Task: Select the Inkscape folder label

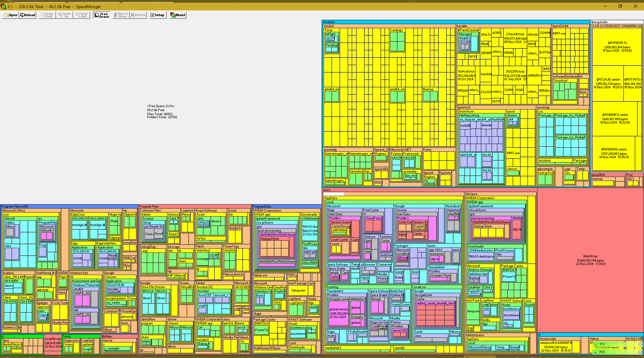Action: (174, 247)
